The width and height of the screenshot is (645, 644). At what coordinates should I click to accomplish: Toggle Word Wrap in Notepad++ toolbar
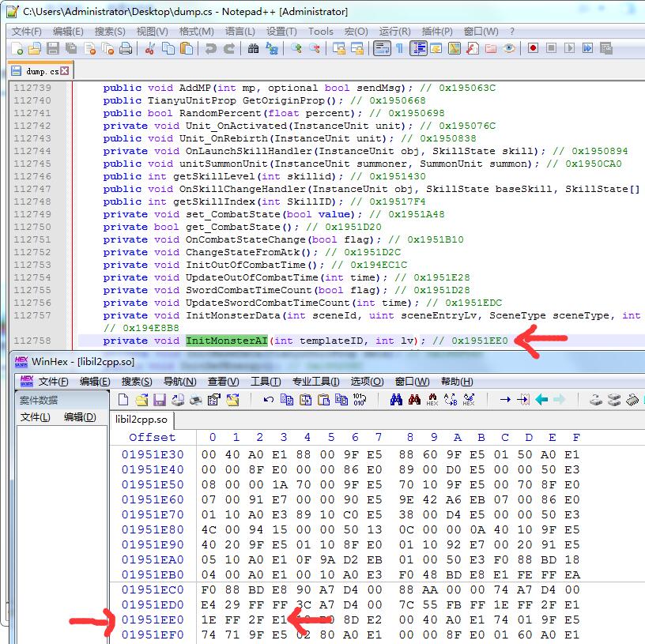pyautogui.click(x=382, y=48)
